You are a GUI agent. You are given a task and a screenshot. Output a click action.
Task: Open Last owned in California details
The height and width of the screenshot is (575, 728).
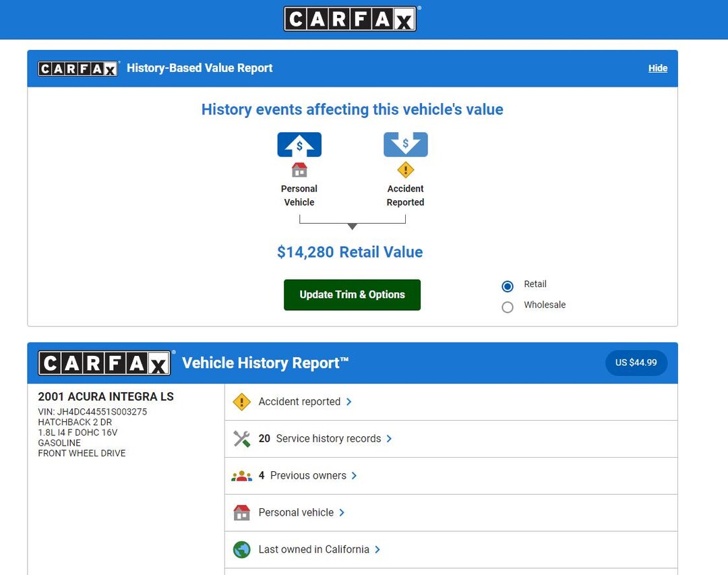point(314,549)
